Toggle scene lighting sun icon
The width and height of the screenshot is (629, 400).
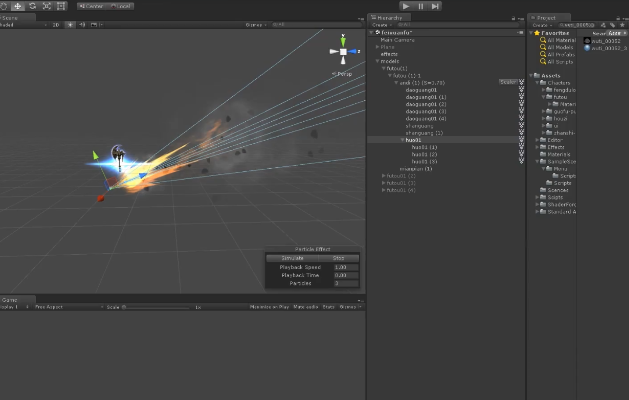click(x=70, y=25)
